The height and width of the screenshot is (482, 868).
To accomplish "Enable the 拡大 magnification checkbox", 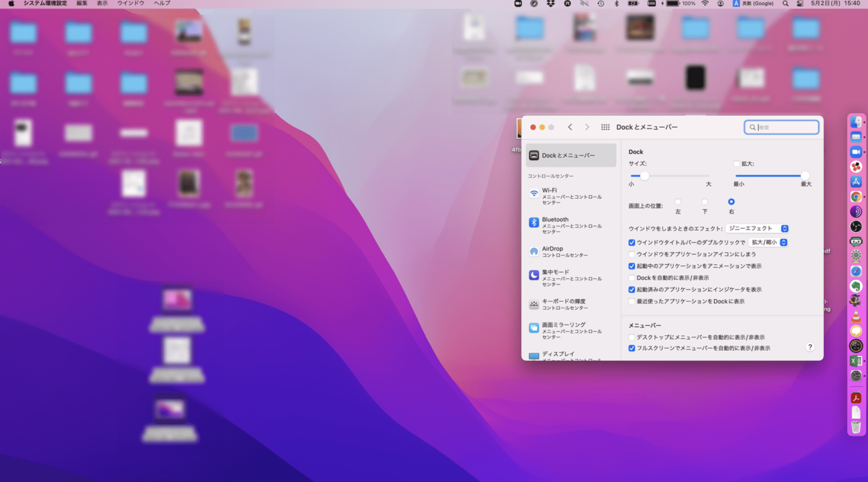I will [x=736, y=164].
